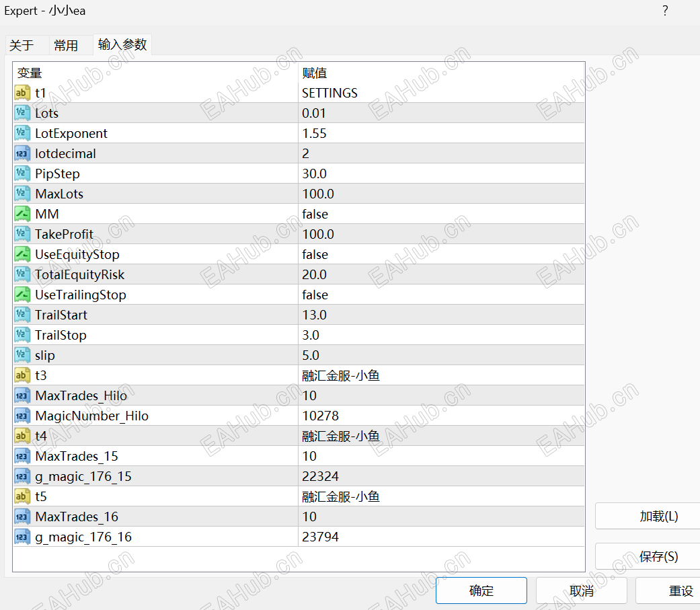
Task: Click the icon next to PipStep
Action: [22, 174]
